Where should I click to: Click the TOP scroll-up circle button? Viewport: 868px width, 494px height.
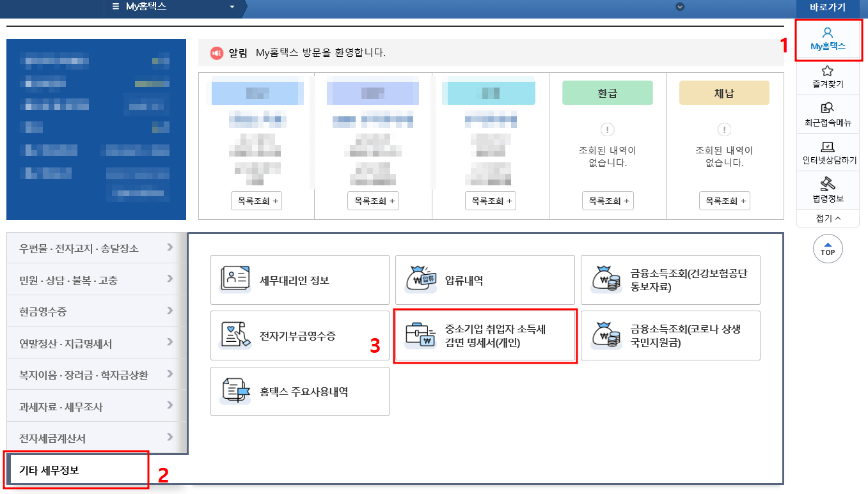pos(828,249)
